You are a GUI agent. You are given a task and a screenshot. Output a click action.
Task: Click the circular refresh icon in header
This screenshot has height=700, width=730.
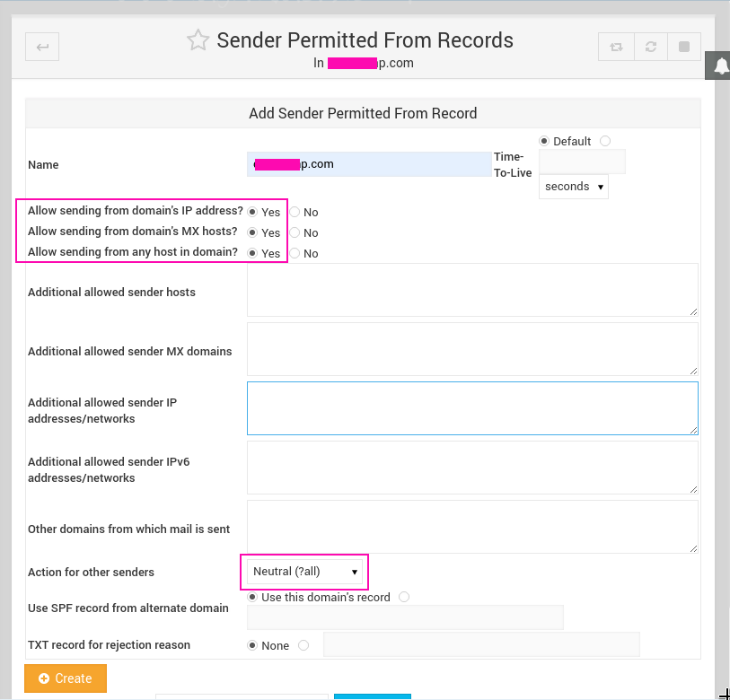click(650, 47)
